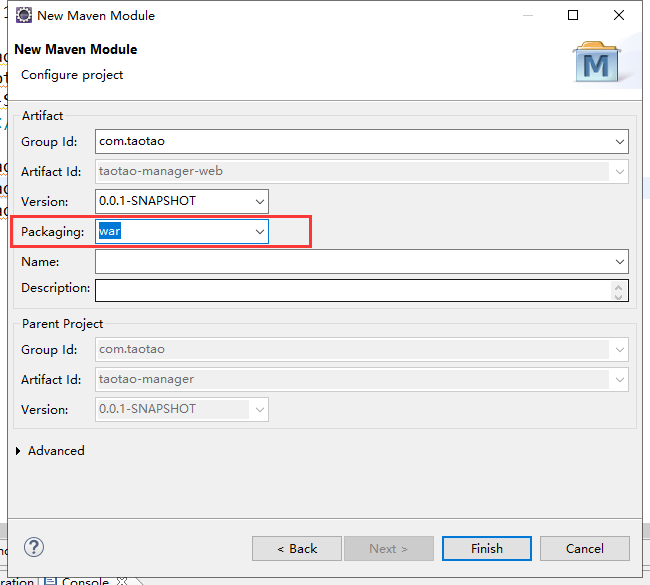Maximize the New Maven Module dialog
The height and width of the screenshot is (585, 650).
(x=573, y=15)
